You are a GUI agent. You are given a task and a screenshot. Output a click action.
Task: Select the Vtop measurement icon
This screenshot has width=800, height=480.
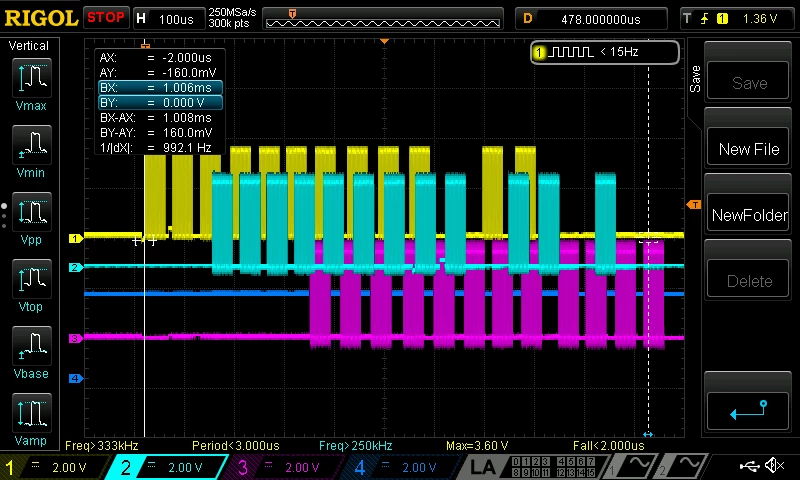[32, 279]
